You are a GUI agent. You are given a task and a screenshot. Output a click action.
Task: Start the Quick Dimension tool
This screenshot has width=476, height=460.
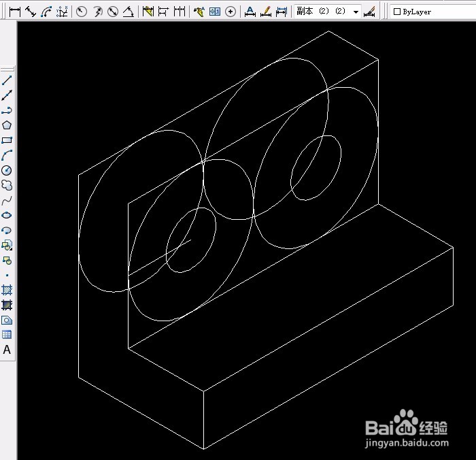148,12
